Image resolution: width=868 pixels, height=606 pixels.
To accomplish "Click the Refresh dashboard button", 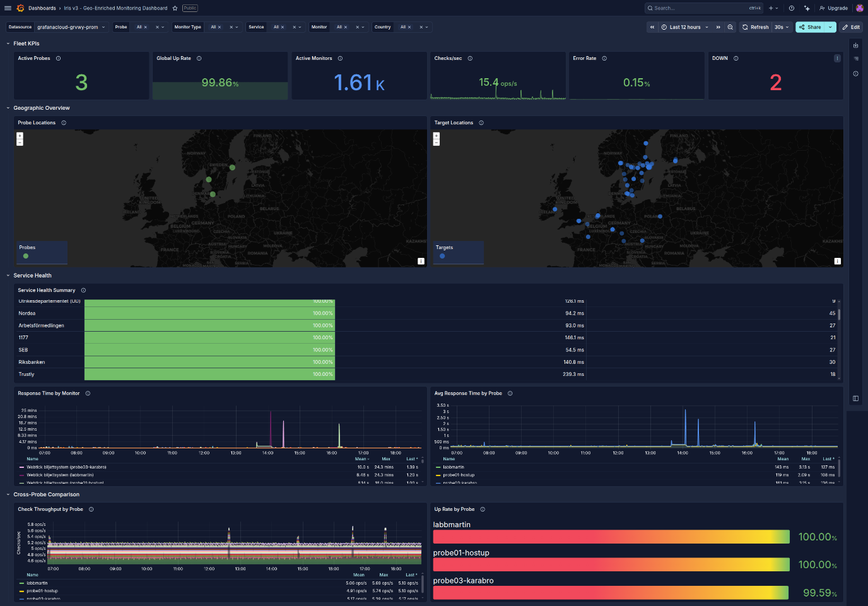I will click(756, 27).
